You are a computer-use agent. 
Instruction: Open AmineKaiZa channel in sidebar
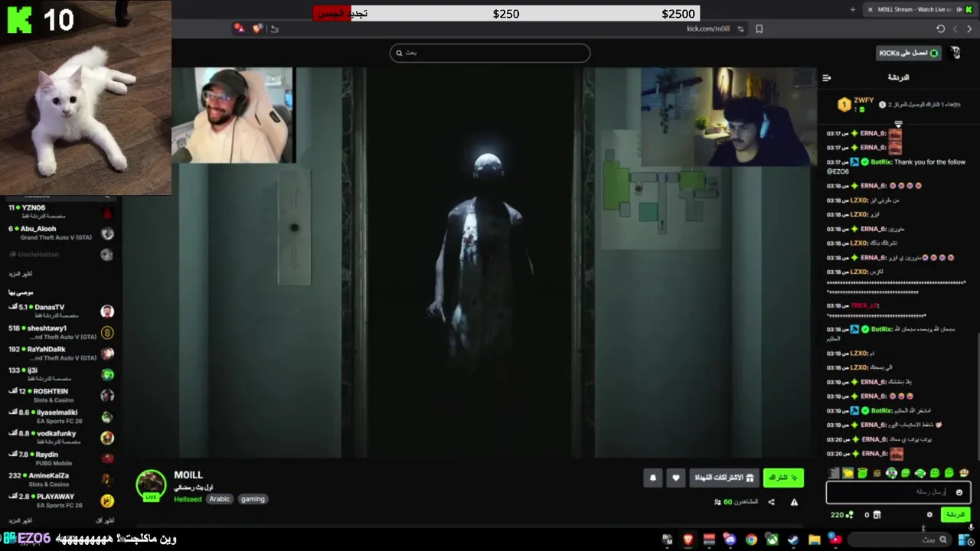tap(61, 479)
